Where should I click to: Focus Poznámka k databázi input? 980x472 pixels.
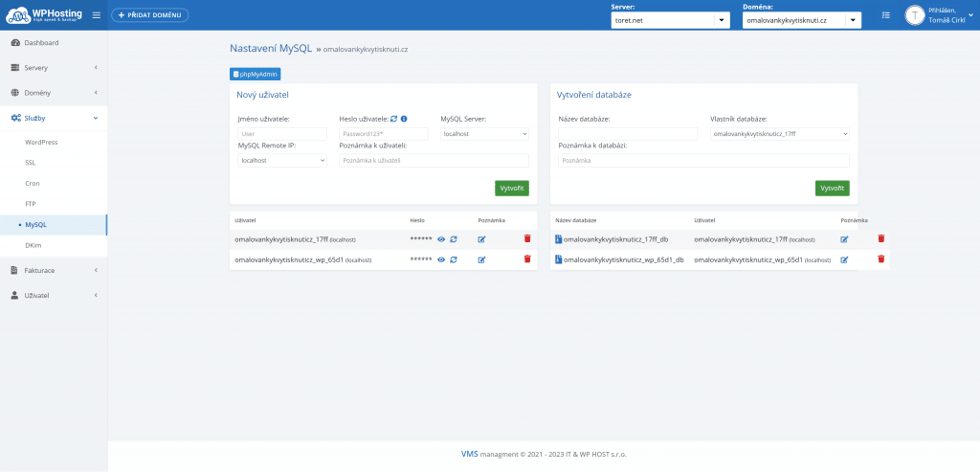click(x=703, y=161)
